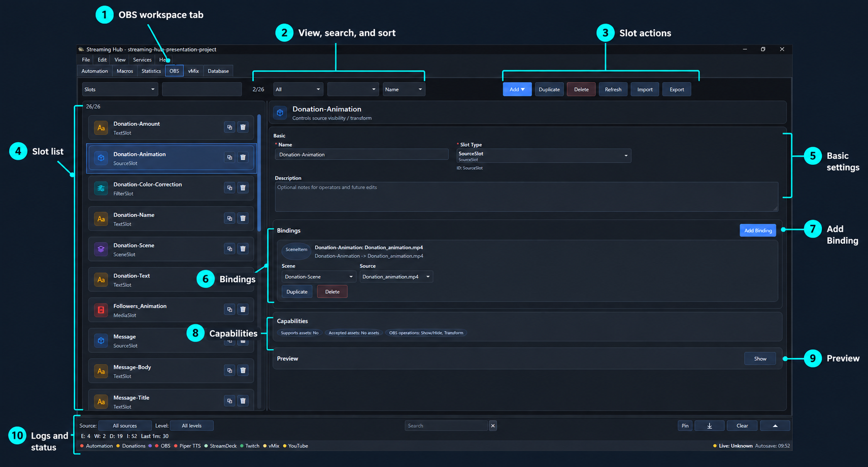Expand the Slot Type SourceSlot dropdown
The width and height of the screenshot is (868, 467).
[x=544, y=156]
